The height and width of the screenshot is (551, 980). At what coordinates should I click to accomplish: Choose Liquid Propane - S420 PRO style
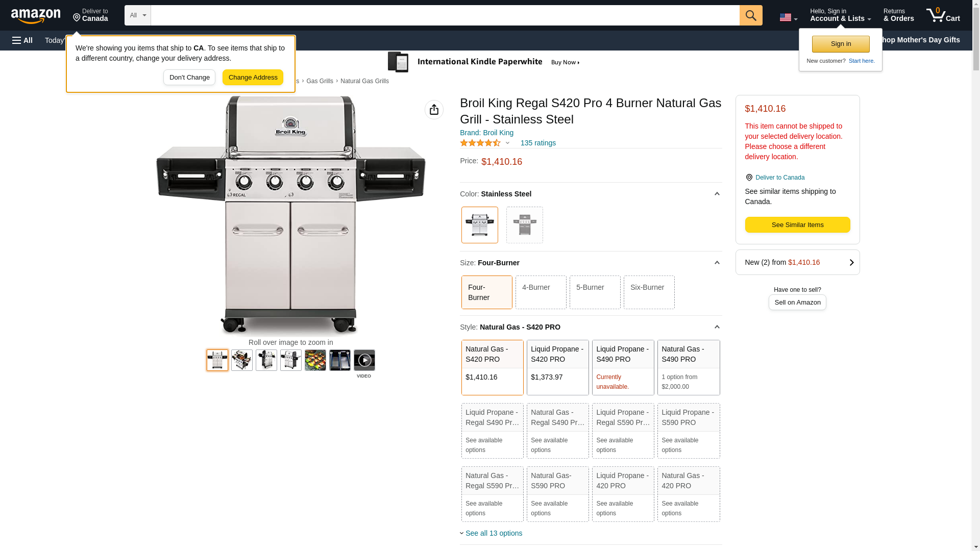click(x=557, y=367)
